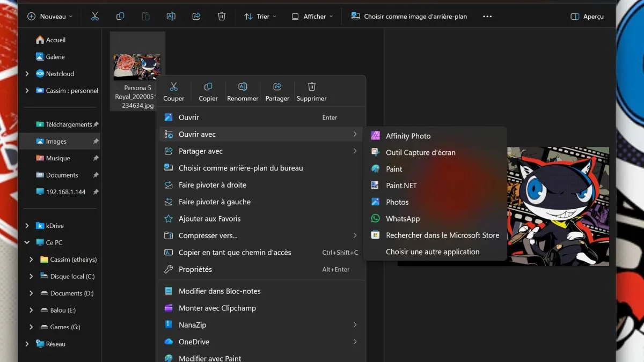Click Partager in the context menu
This screenshot has height=362, width=644.
tap(277, 92)
